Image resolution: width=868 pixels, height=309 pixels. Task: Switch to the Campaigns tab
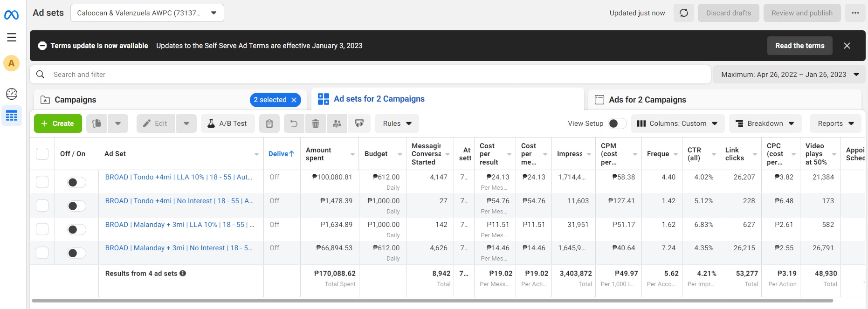(x=76, y=100)
